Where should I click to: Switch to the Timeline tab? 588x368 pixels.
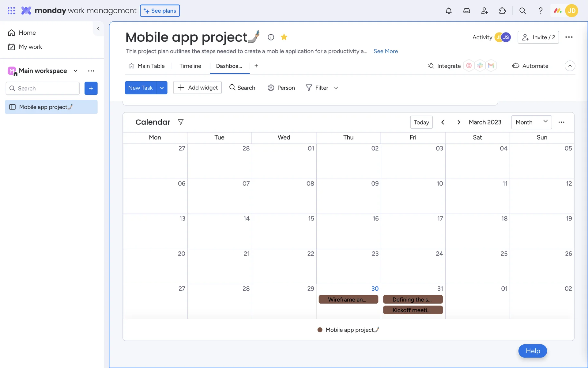pyautogui.click(x=190, y=66)
